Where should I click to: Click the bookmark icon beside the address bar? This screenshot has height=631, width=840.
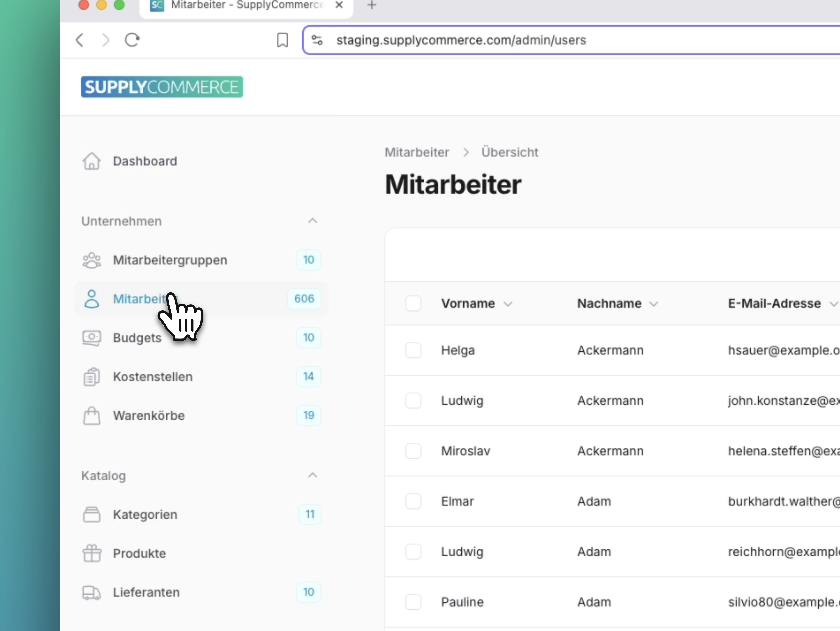(x=283, y=40)
